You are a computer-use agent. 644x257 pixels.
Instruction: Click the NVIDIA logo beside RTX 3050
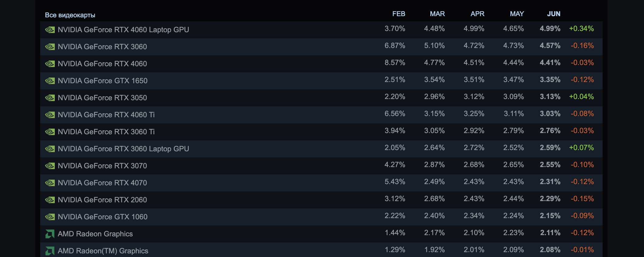pos(50,98)
